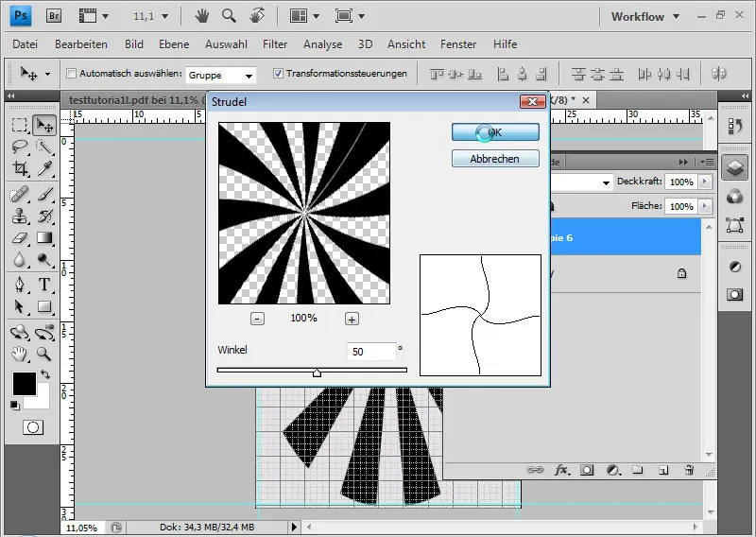Open the Layers panel icon in dock
The height and width of the screenshot is (537, 756).
tap(734, 168)
